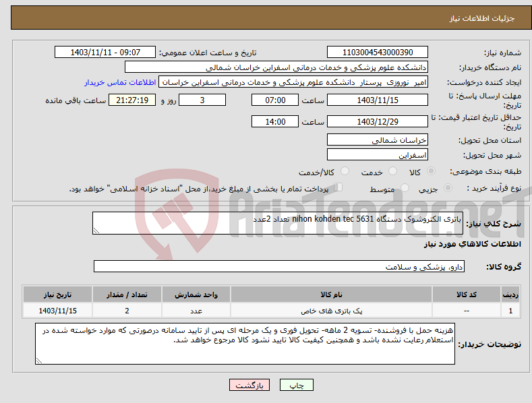Select the متوسط purchase type radio
The image size is (532, 403).
point(405,187)
